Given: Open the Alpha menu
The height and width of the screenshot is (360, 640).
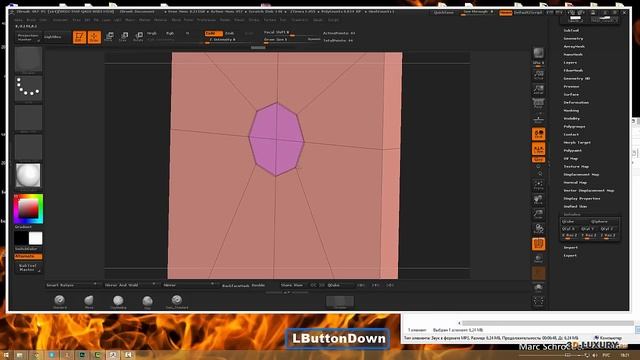Looking at the screenshot, I should (x=18, y=20).
